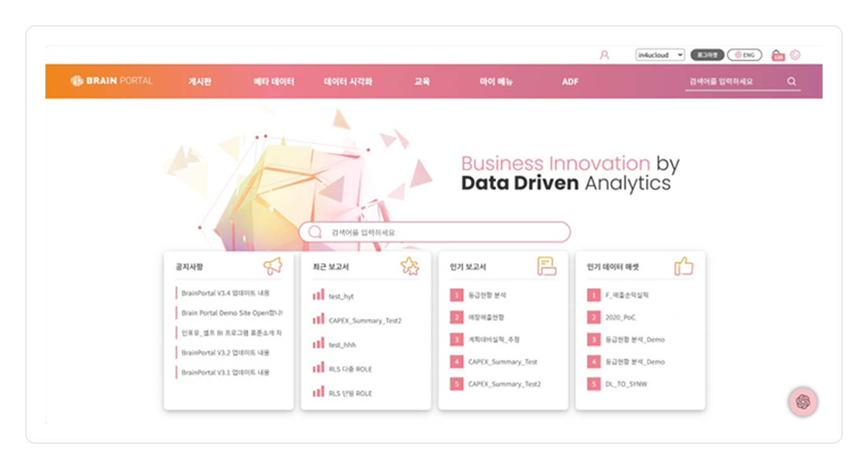Click the Brain Portal logo
This screenshot has height=469, width=868.
tap(112, 81)
